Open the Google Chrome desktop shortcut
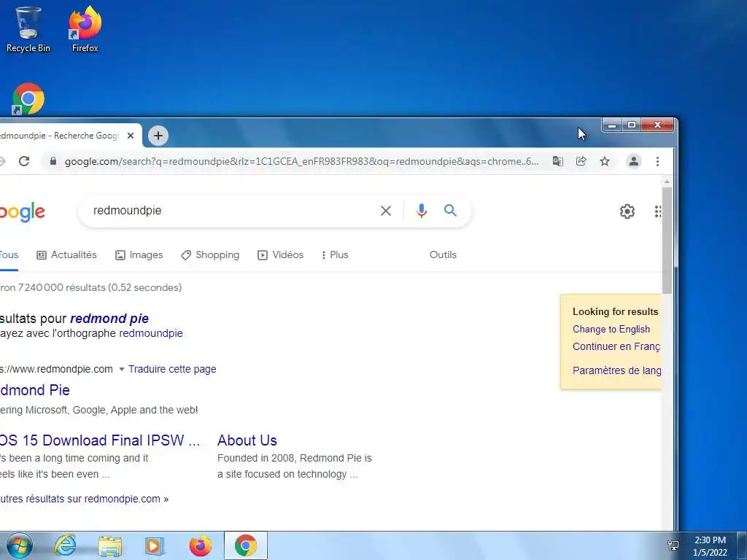The image size is (747, 560). (28, 99)
